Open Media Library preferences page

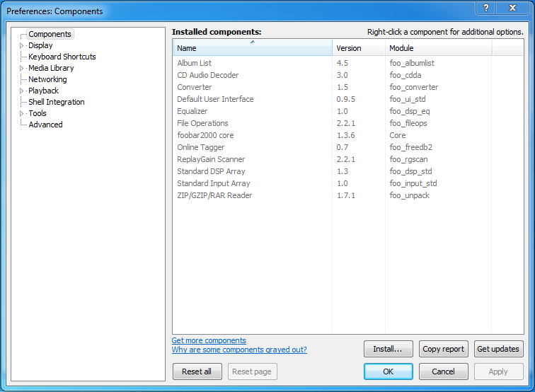[x=51, y=68]
